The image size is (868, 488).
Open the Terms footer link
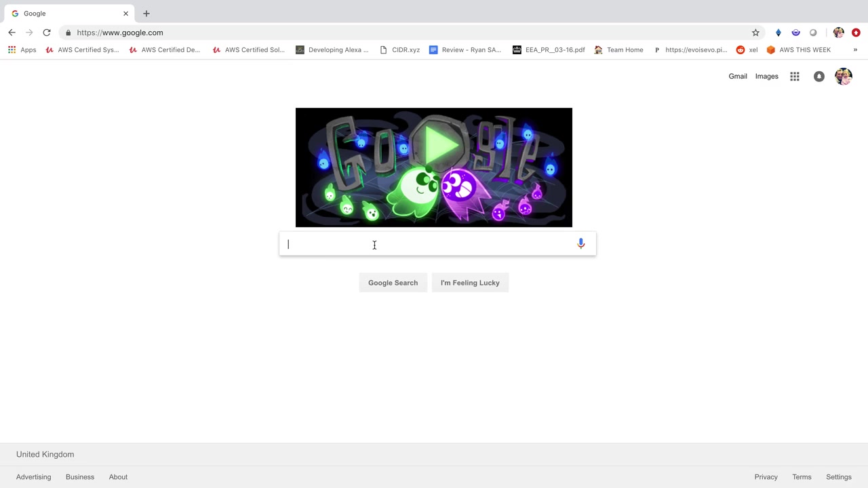802,477
